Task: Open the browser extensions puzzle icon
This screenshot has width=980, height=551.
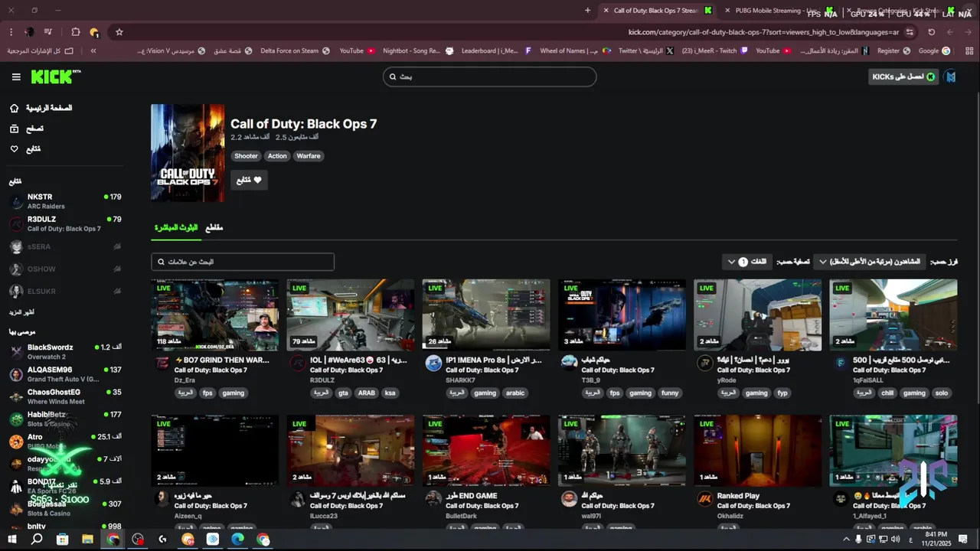Action: point(75,32)
